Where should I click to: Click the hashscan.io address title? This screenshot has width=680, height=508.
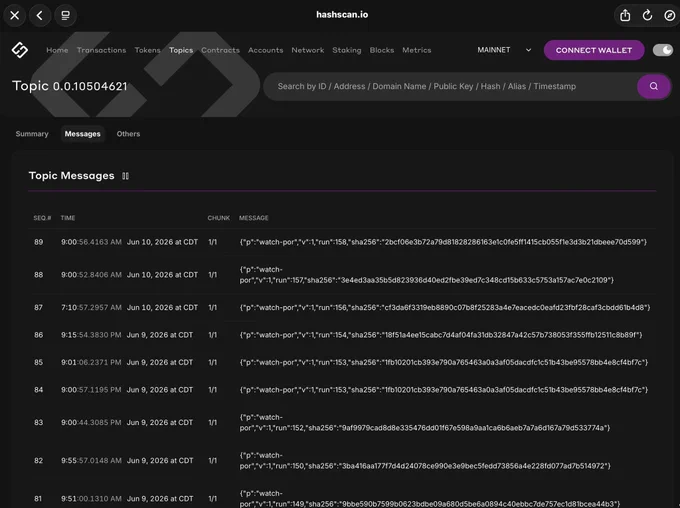[342, 15]
